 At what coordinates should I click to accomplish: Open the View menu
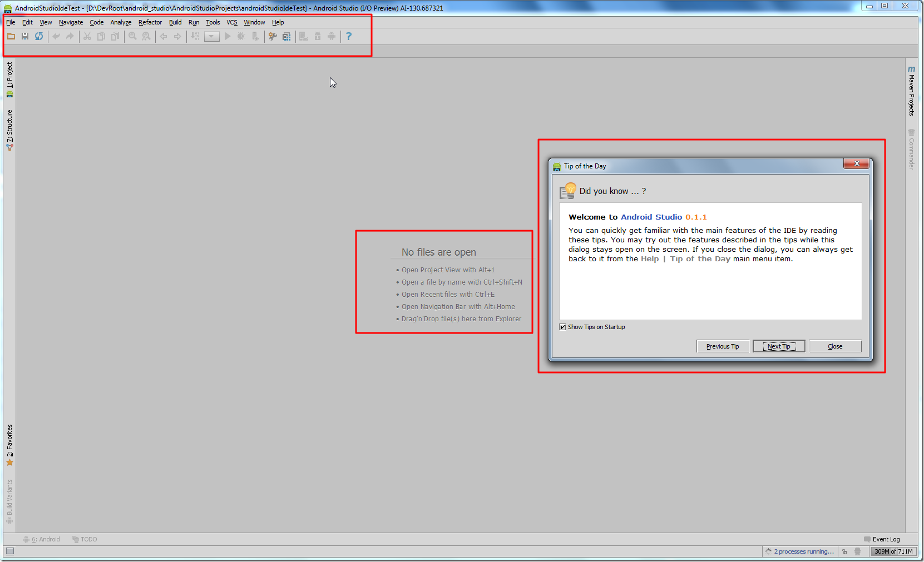coord(46,22)
